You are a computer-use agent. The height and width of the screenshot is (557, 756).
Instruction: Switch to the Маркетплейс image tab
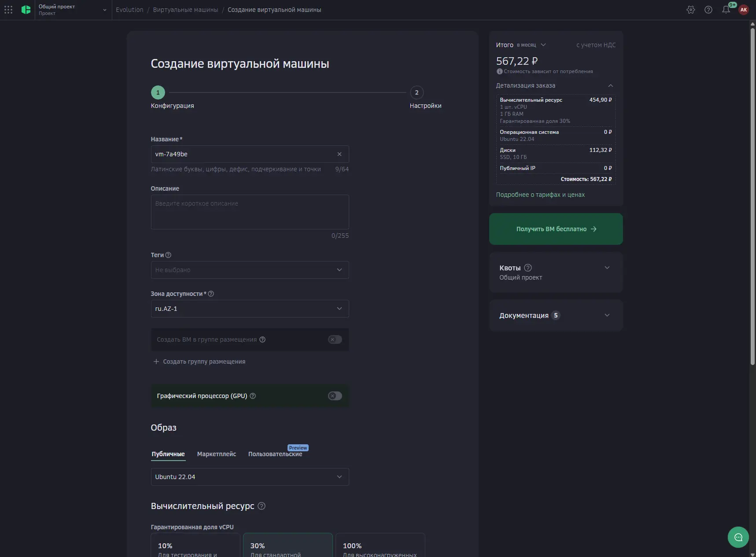[x=216, y=454]
